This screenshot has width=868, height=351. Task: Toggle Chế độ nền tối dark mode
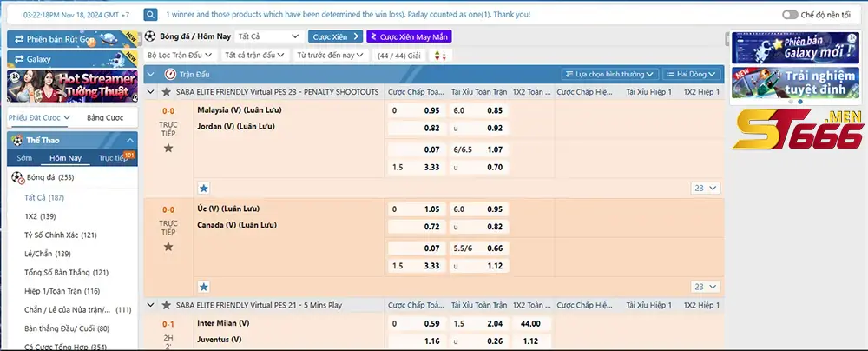(790, 15)
